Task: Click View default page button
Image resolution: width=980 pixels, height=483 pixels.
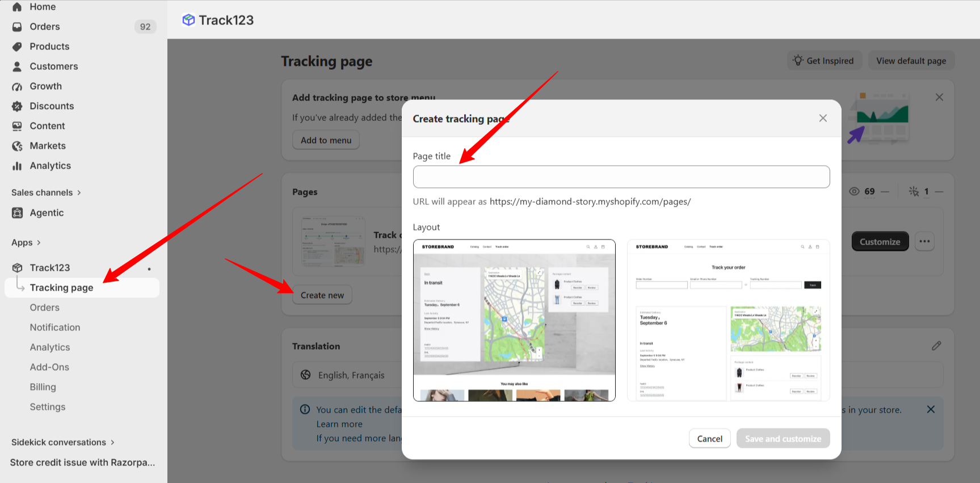Action: pos(911,61)
